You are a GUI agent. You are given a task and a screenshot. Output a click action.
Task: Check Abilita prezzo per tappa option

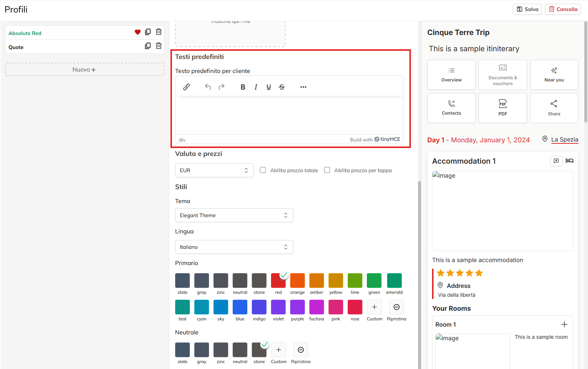tap(327, 170)
